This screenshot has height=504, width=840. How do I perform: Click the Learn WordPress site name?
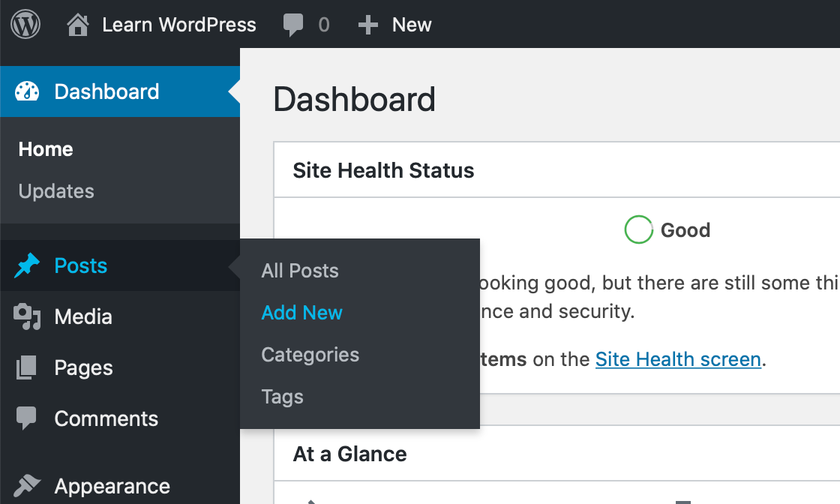click(178, 24)
